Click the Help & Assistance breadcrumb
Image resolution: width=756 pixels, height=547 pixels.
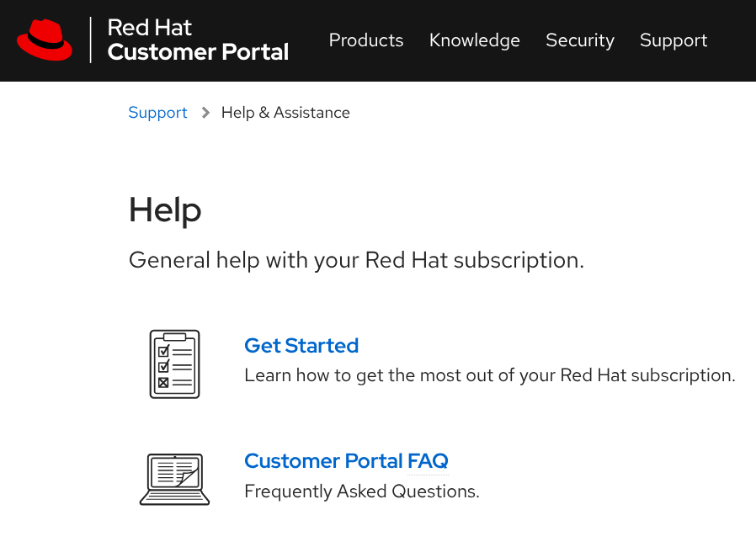(x=285, y=113)
